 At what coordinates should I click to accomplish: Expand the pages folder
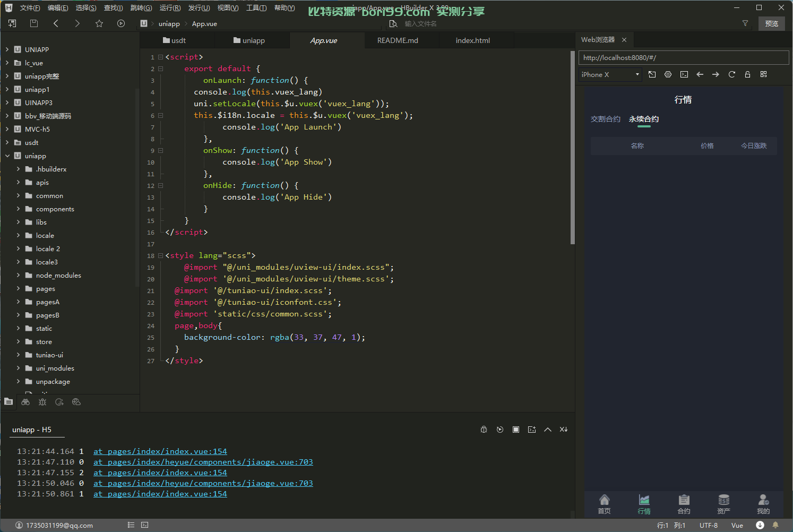(18, 288)
